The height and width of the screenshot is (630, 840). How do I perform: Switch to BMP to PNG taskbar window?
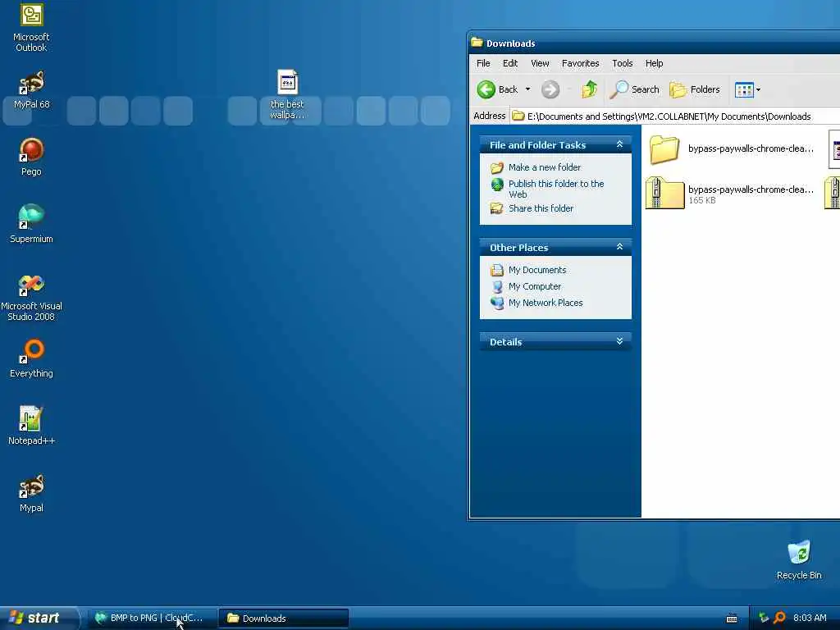coord(152,619)
